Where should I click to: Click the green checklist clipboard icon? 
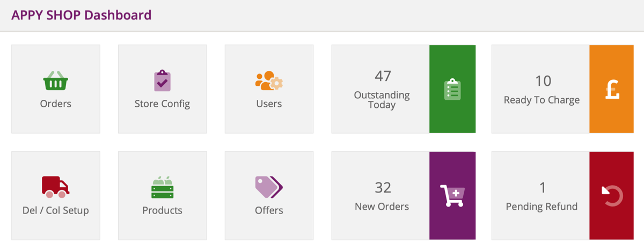pos(452,89)
